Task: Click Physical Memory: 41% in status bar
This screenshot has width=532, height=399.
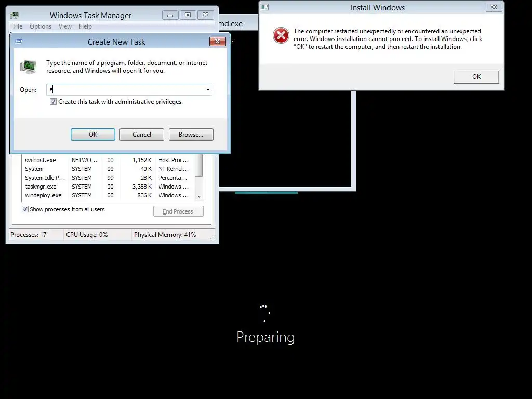Action: pos(165,235)
